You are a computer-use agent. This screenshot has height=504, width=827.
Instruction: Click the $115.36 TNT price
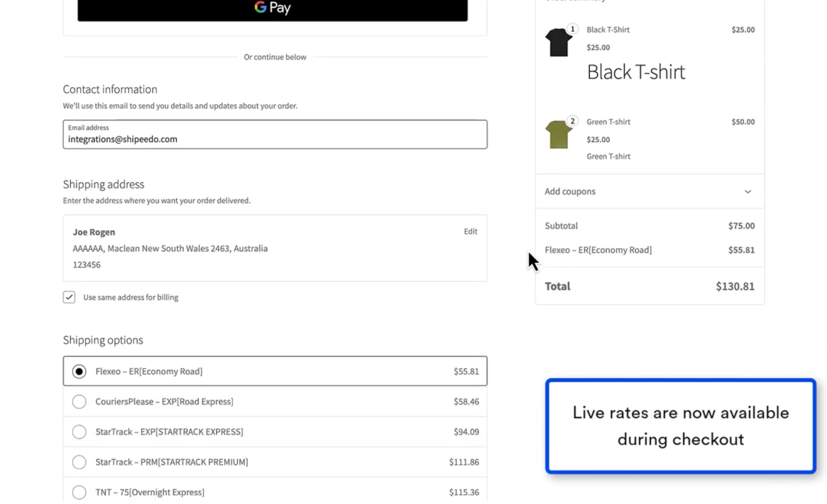coord(464,492)
